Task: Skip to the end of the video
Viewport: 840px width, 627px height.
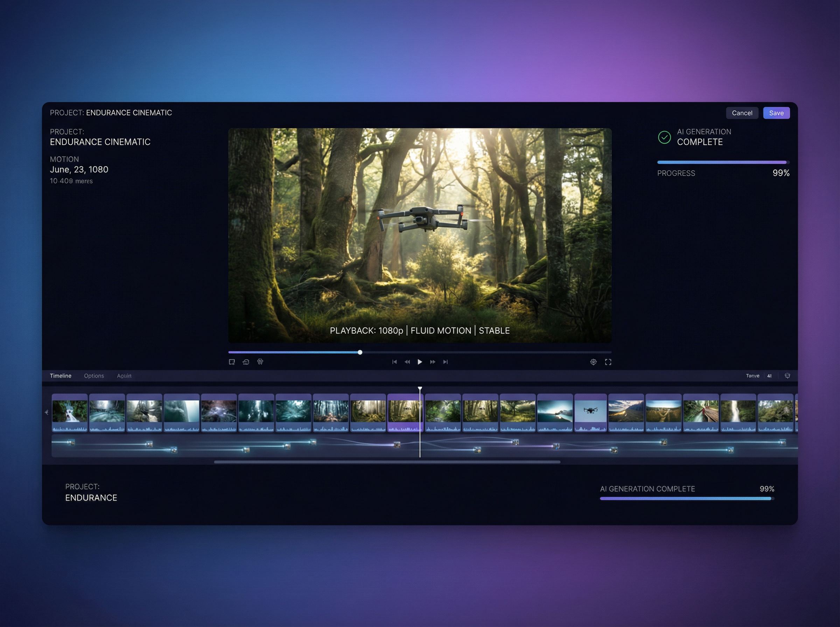Action: [x=445, y=362]
